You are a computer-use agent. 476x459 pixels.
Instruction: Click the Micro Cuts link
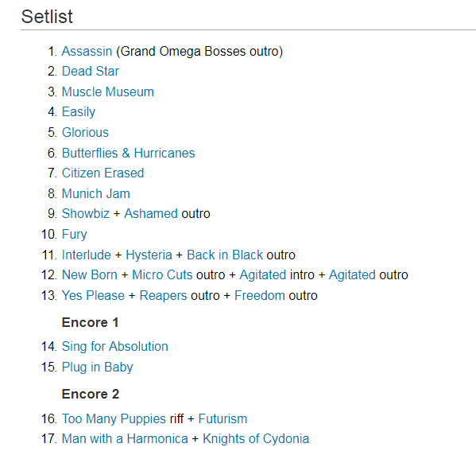click(x=162, y=274)
